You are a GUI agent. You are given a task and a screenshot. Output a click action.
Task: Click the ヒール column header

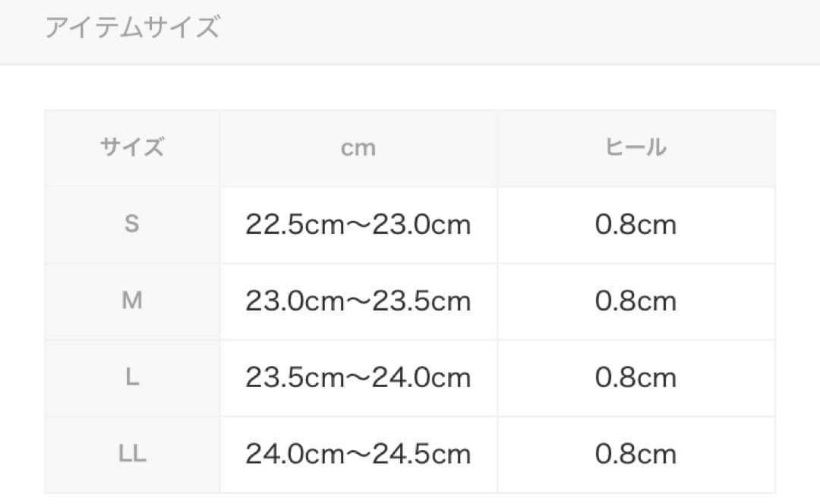(635, 148)
